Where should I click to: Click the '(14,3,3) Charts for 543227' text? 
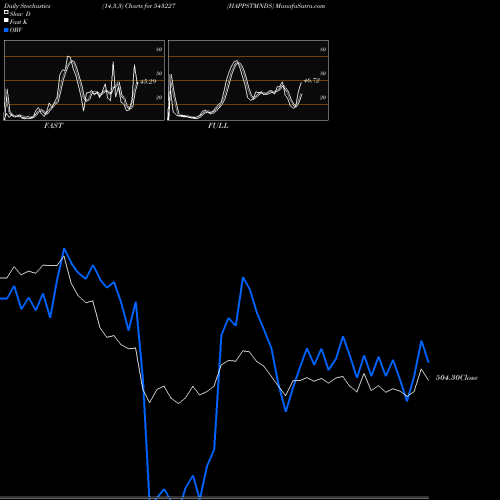click(139, 6)
